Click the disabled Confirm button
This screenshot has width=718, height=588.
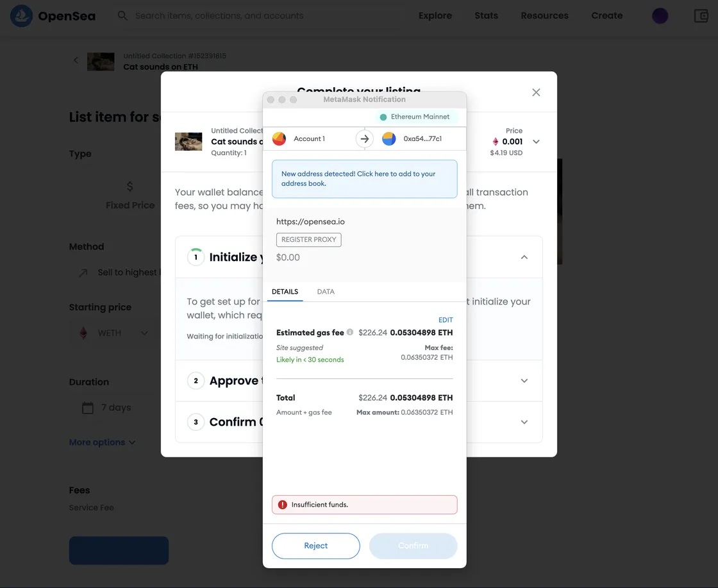pyautogui.click(x=413, y=546)
